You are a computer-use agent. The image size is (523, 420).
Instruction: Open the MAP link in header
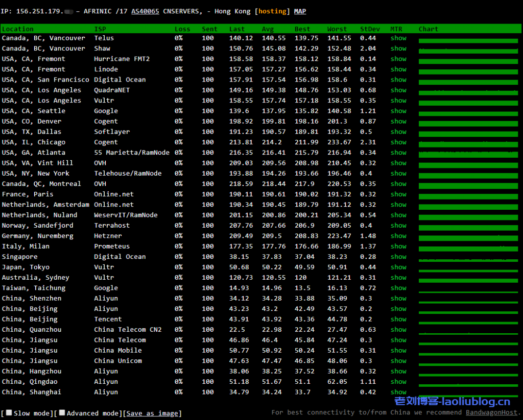(x=300, y=11)
